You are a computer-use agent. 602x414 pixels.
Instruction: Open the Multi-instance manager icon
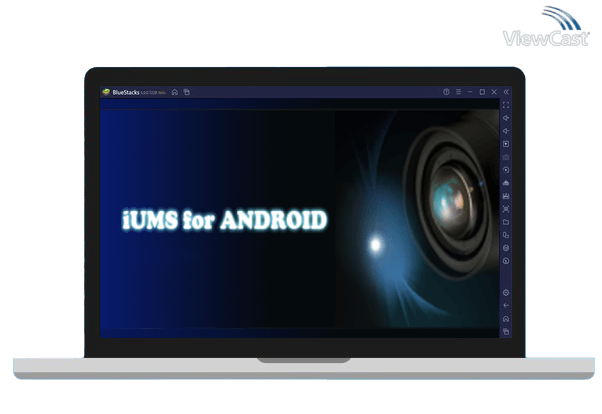coord(506,235)
